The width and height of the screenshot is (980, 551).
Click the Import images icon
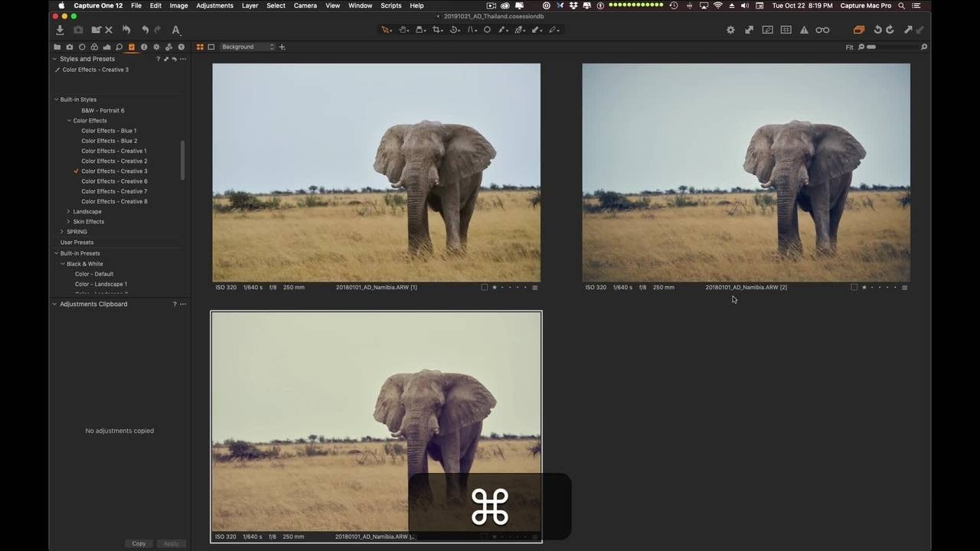60,30
